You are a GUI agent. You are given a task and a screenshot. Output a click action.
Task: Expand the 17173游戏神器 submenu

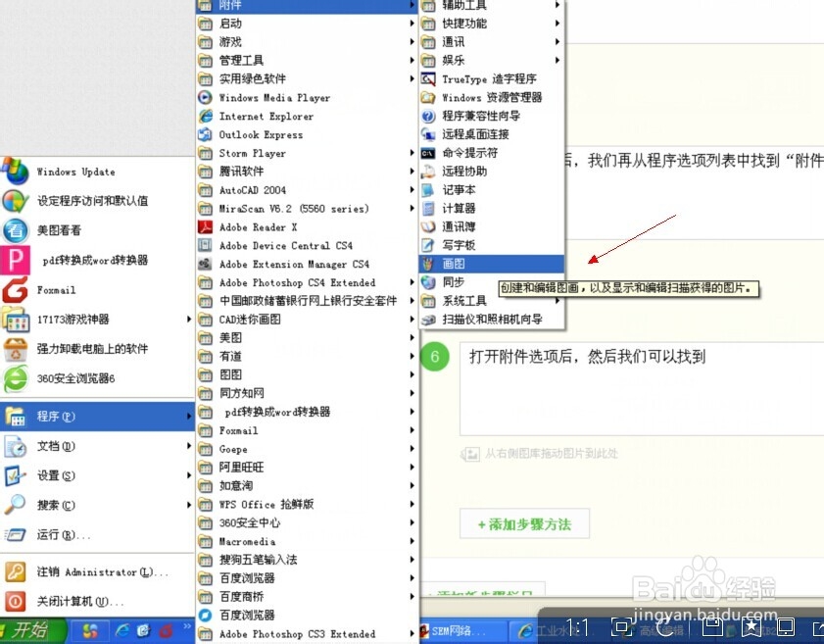97,320
